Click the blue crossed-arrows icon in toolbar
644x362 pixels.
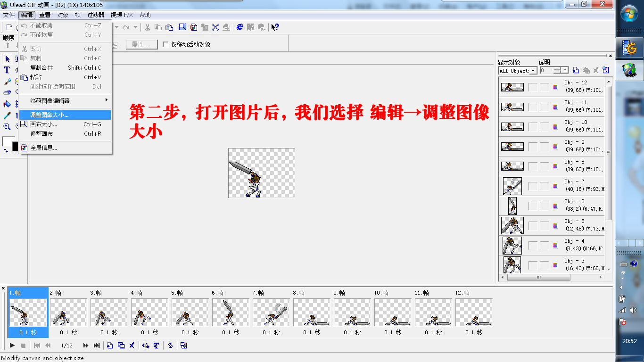[215, 27]
